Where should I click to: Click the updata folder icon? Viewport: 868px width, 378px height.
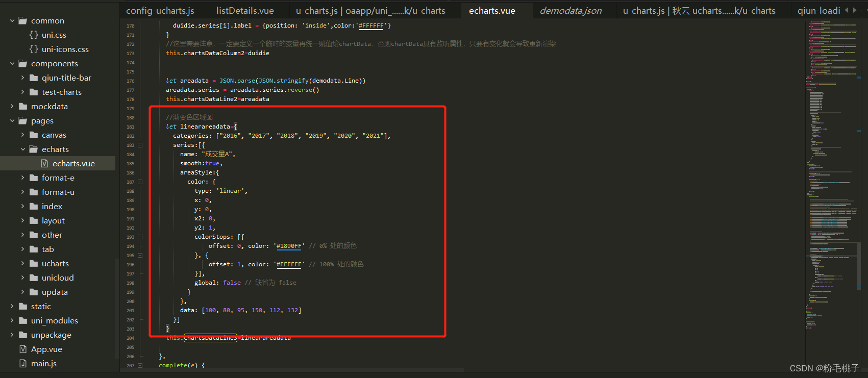pos(34,292)
